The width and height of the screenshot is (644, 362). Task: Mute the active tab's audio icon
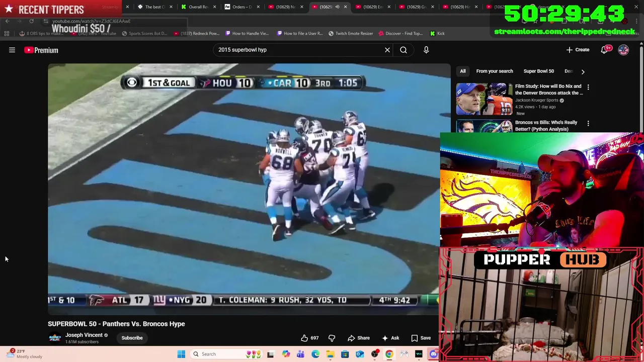click(x=337, y=7)
